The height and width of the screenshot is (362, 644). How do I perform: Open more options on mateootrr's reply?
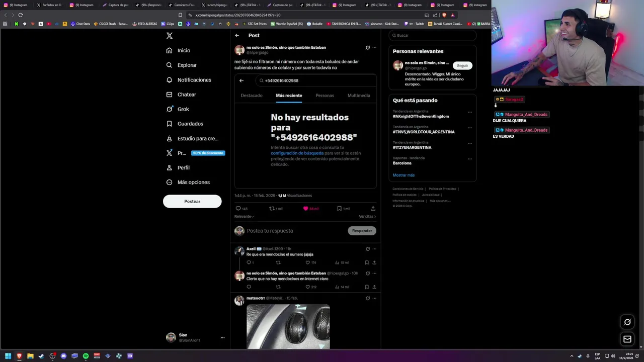click(374, 298)
